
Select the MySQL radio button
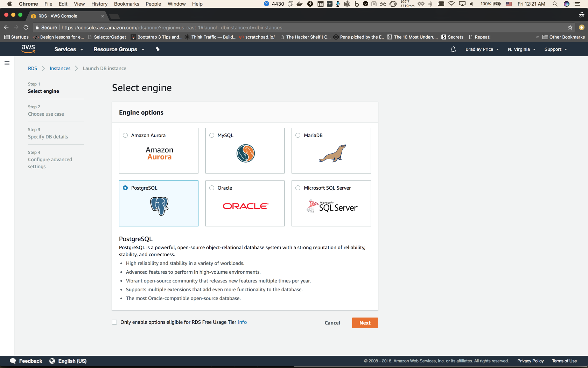[x=212, y=135]
